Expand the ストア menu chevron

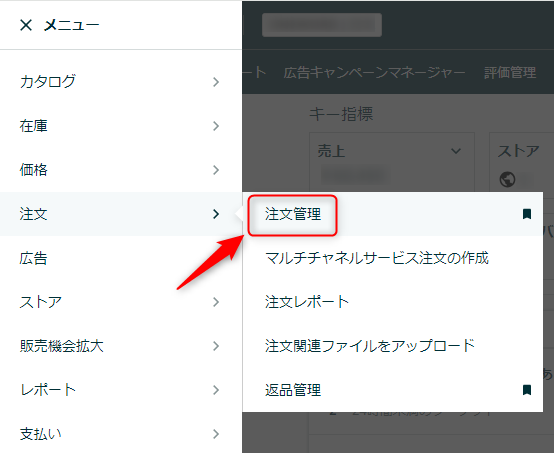point(216,302)
